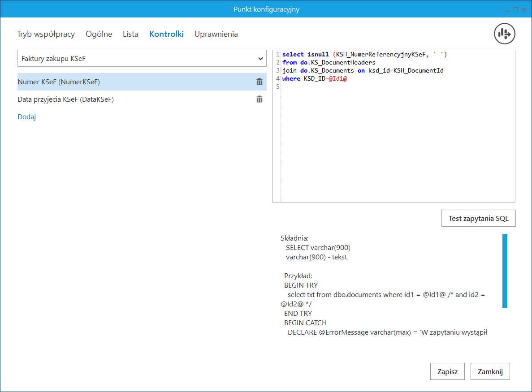Click the Dodaj link

click(26, 117)
